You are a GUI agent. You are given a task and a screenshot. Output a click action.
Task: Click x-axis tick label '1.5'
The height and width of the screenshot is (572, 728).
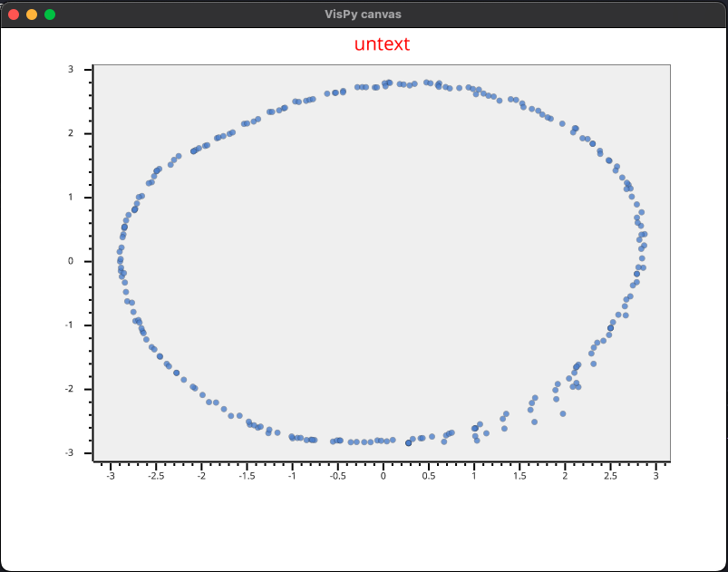(x=519, y=476)
